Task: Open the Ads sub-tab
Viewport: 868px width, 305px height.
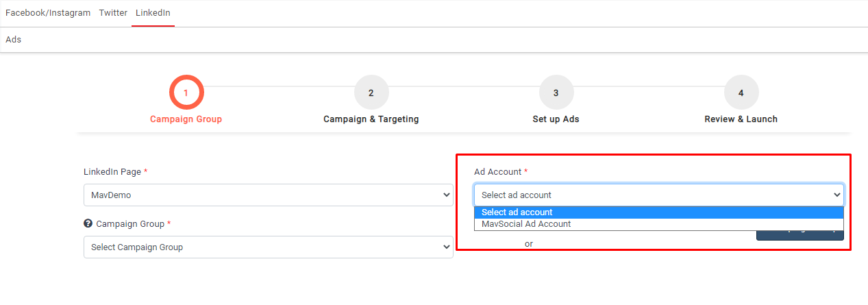Action: 14,40
